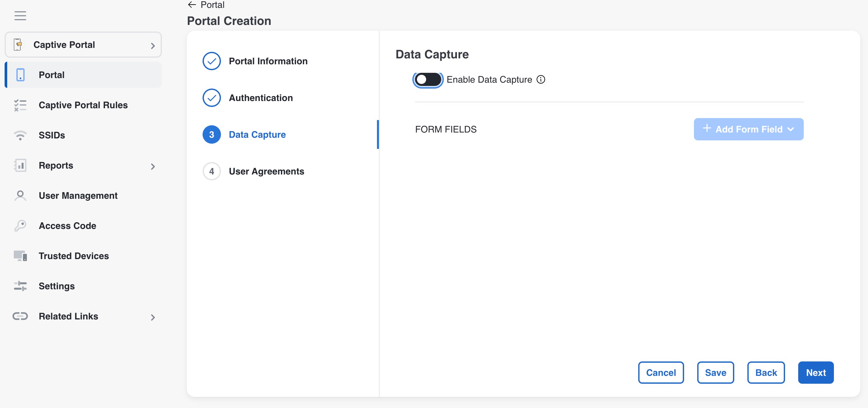Click the Back button
The image size is (868, 408).
click(x=766, y=373)
